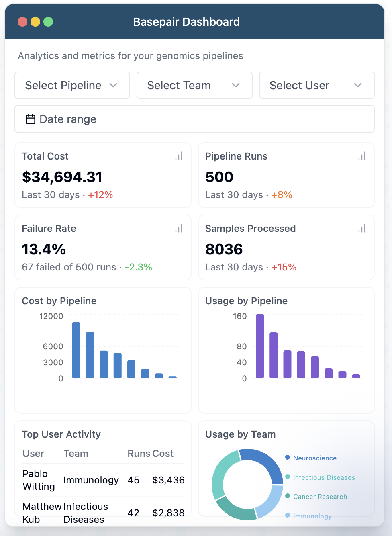This screenshot has width=392, height=536.
Task: Click the bar chart icon on Pipeline Runs card
Action: (x=361, y=156)
